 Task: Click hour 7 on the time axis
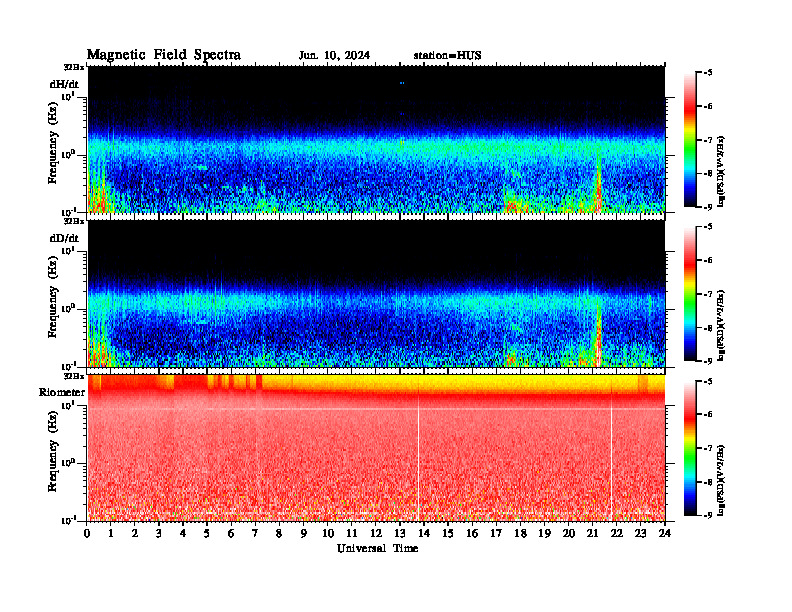255,534
